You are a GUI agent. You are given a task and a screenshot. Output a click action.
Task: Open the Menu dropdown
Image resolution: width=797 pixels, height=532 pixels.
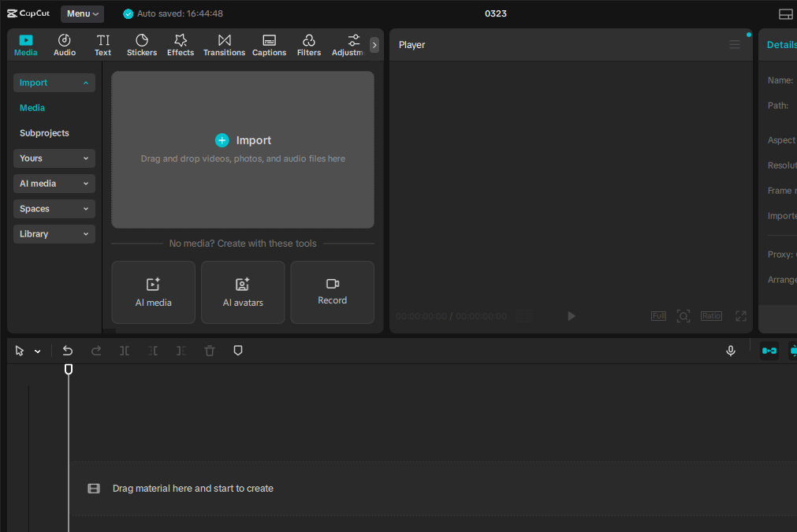pyautogui.click(x=82, y=13)
